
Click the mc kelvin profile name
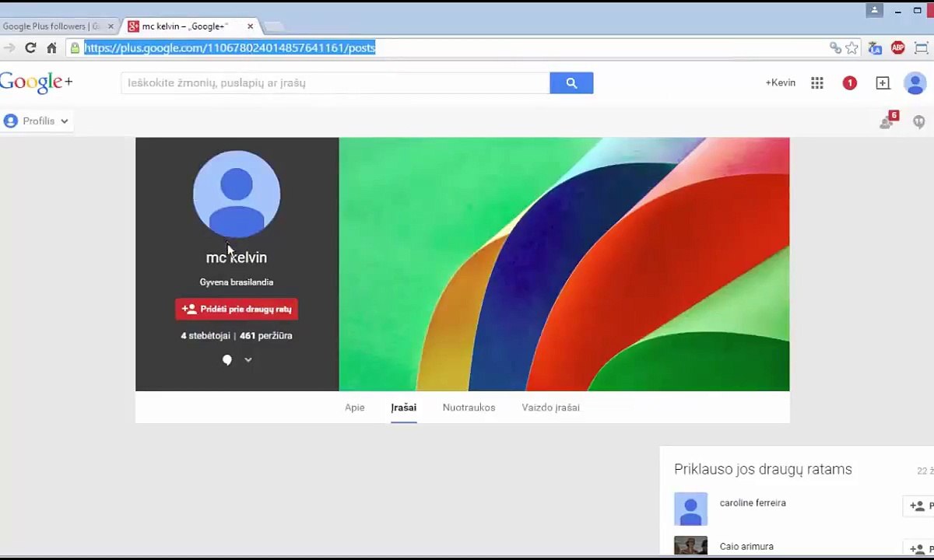pyautogui.click(x=237, y=257)
